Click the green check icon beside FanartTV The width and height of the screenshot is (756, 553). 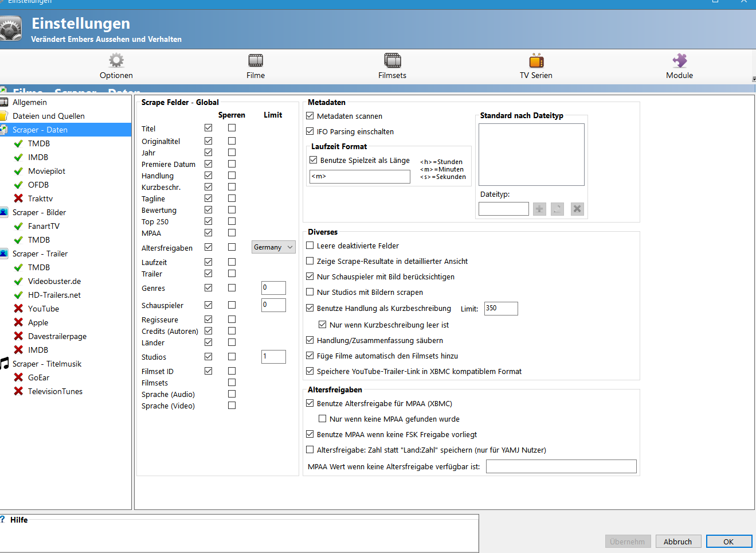tap(18, 226)
